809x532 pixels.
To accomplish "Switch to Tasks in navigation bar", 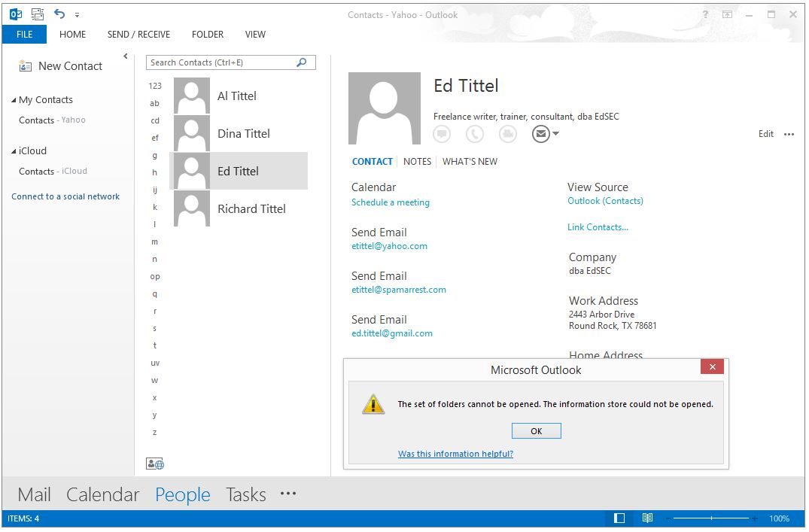I will tap(245, 495).
